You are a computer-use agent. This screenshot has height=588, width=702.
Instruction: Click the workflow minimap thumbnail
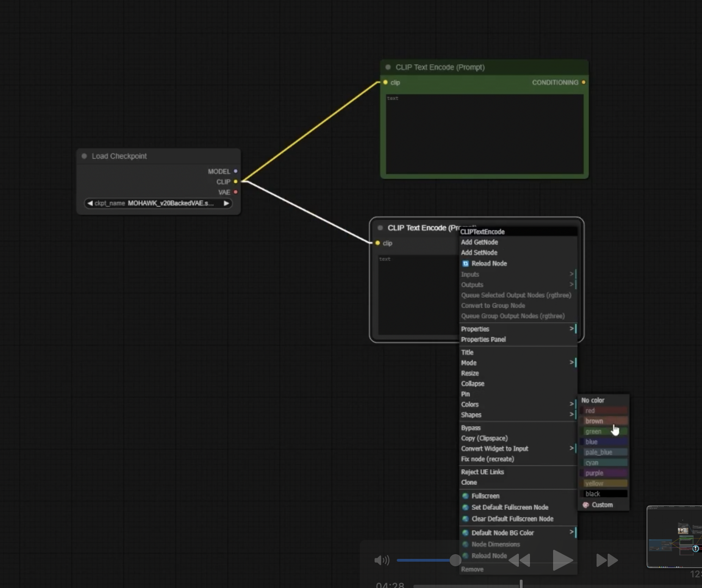coord(674,537)
